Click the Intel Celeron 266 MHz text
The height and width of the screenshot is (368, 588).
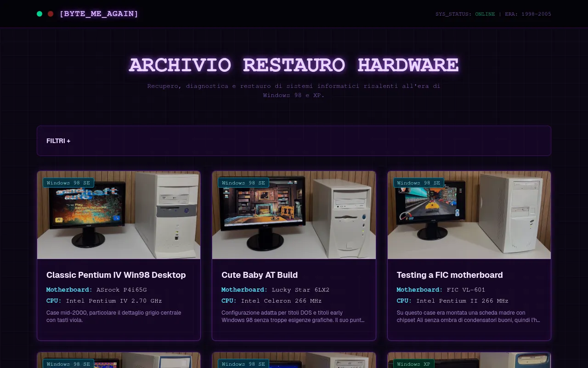[x=281, y=301]
